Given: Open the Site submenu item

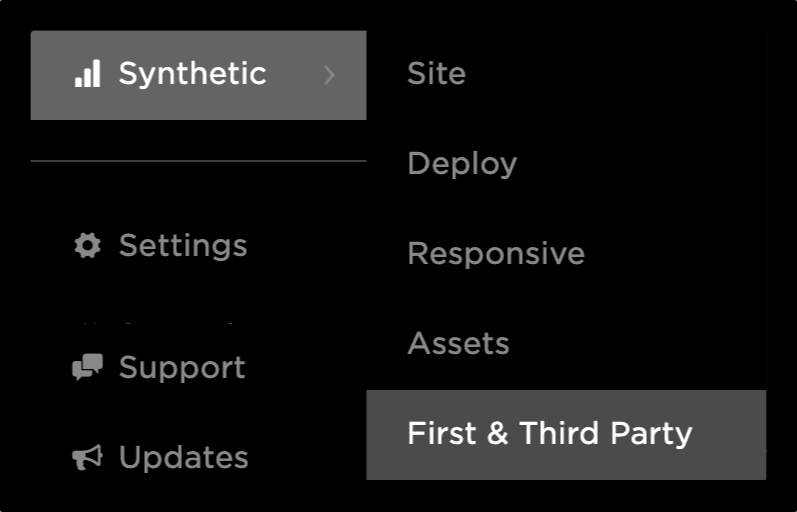Looking at the screenshot, I should point(436,74).
